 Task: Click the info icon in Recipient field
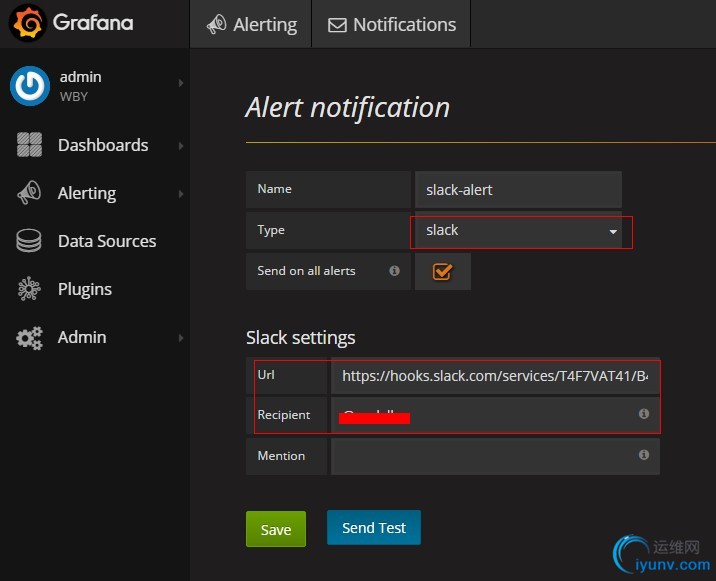coord(644,414)
